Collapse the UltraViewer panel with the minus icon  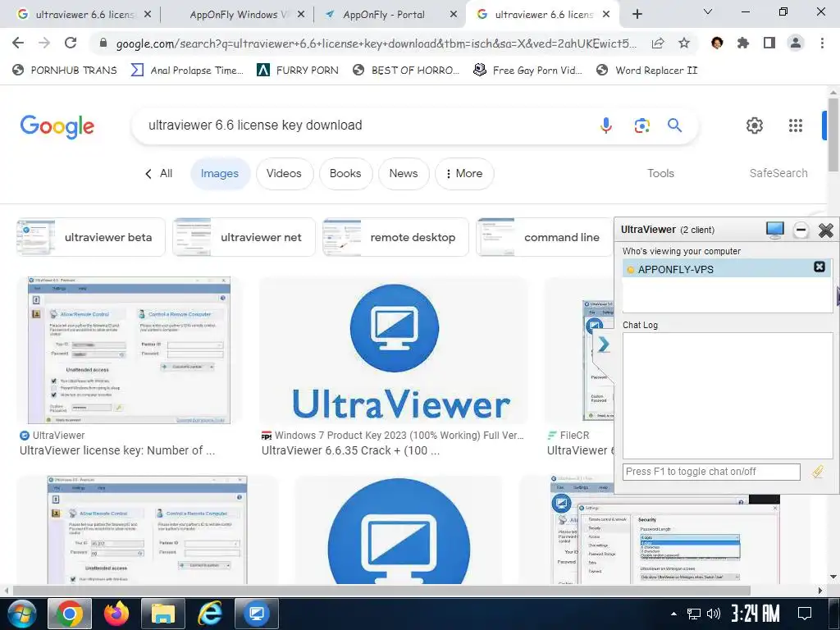tap(801, 231)
